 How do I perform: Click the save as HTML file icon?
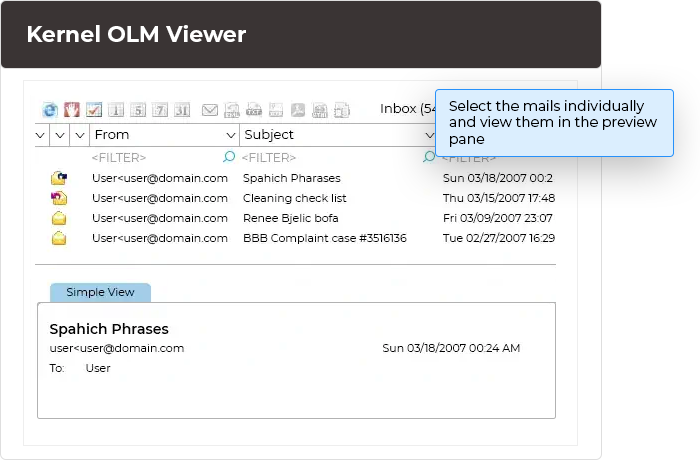pos(320,110)
